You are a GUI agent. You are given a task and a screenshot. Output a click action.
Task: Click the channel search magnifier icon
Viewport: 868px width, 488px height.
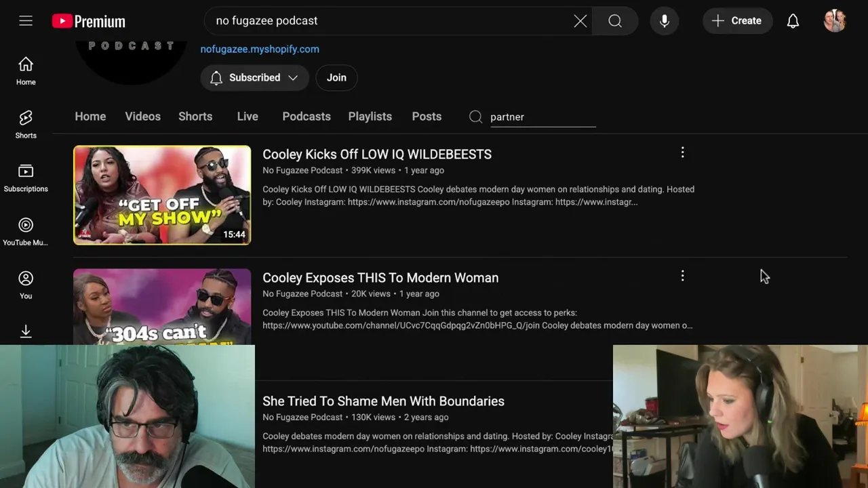(x=475, y=117)
